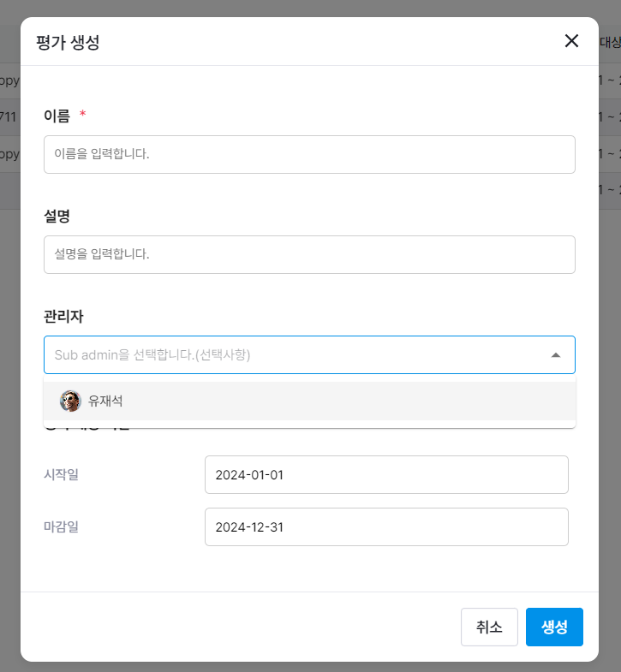Click the 설명 field label
The image size is (621, 672).
coord(57,217)
